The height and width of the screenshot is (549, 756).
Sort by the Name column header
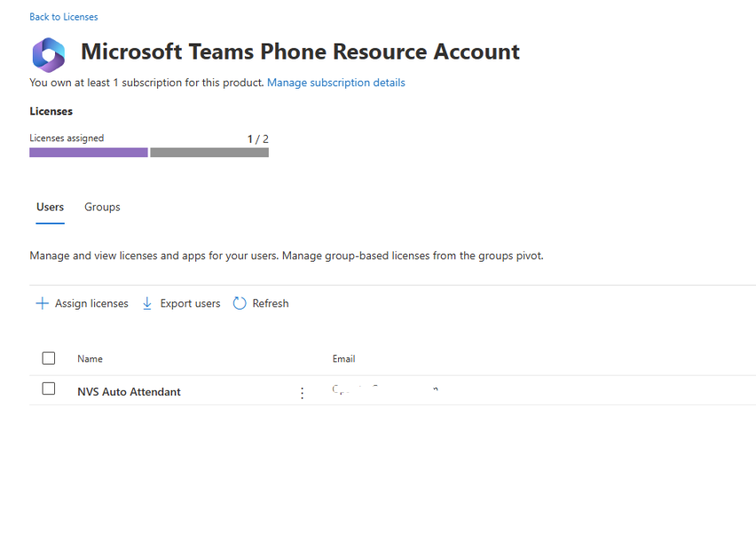[x=91, y=358]
